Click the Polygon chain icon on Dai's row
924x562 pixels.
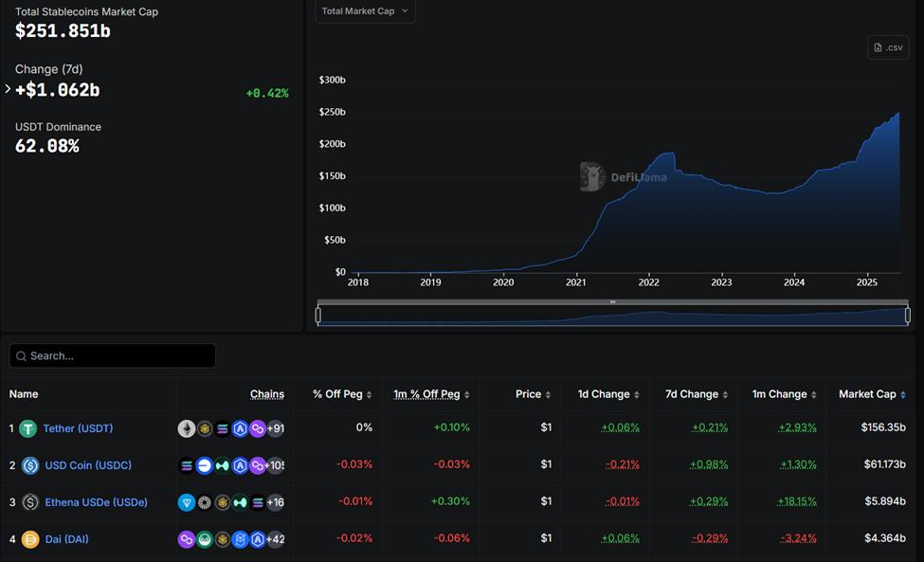pyautogui.click(x=186, y=538)
